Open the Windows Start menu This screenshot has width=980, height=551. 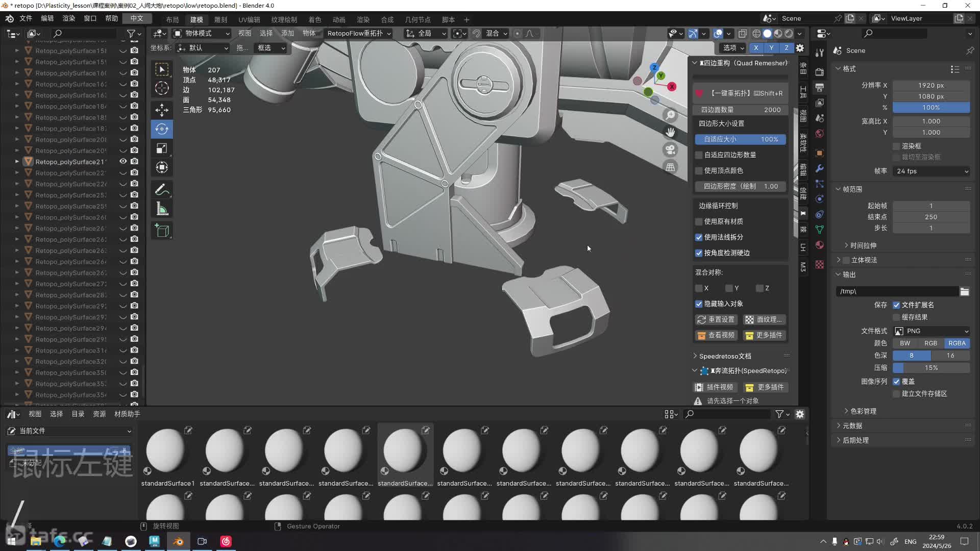pyautogui.click(x=12, y=541)
